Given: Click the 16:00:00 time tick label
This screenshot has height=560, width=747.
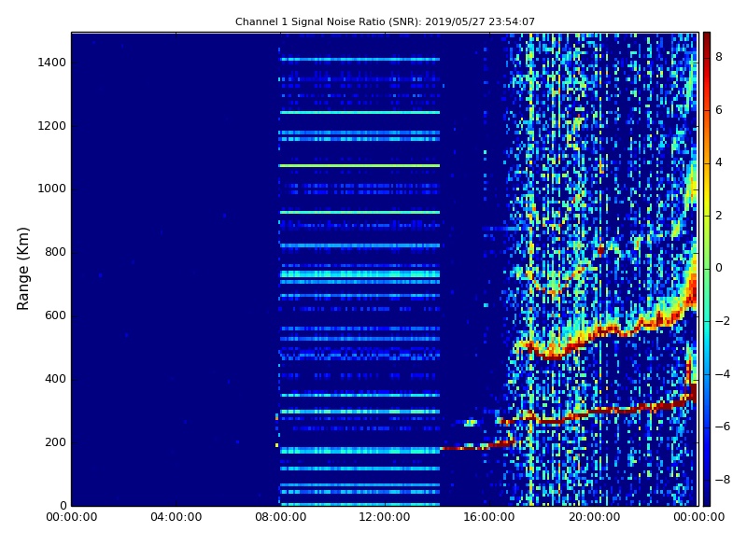Looking at the screenshot, I should coord(489,517).
